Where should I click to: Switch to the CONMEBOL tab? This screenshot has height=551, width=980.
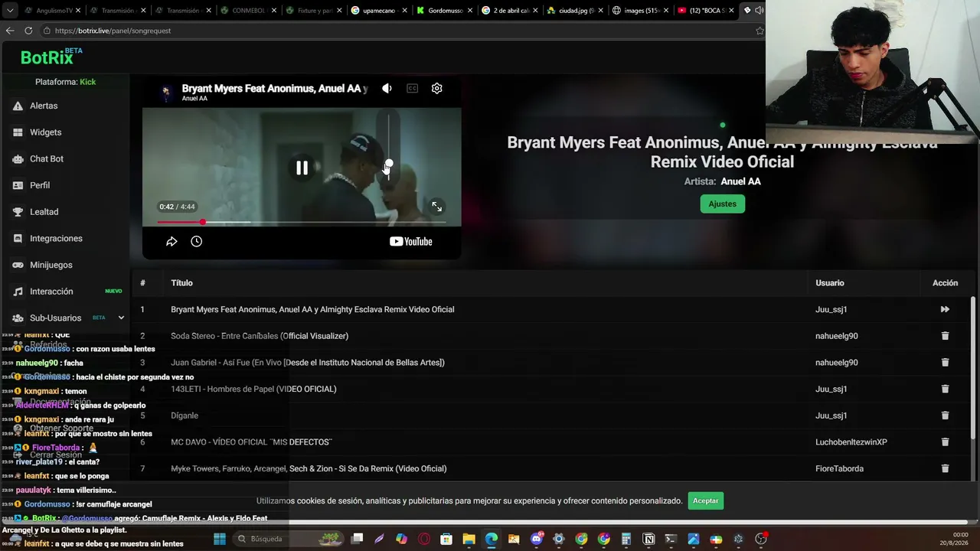[247, 11]
